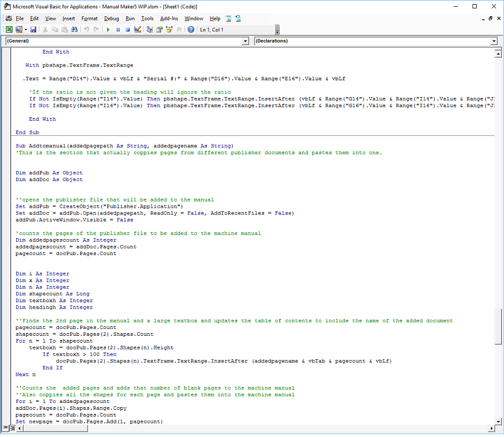Click the View Microsoft Excel icon

coord(9,30)
